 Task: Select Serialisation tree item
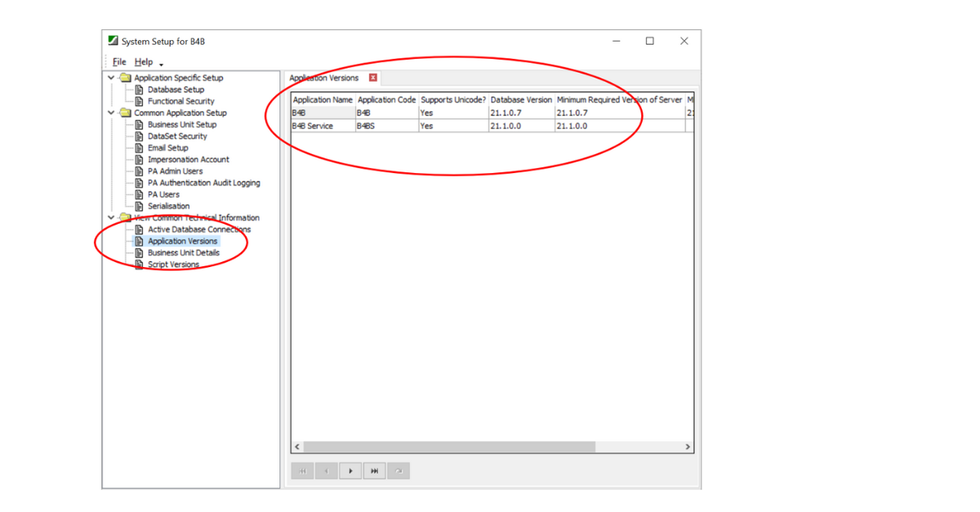click(x=168, y=206)
